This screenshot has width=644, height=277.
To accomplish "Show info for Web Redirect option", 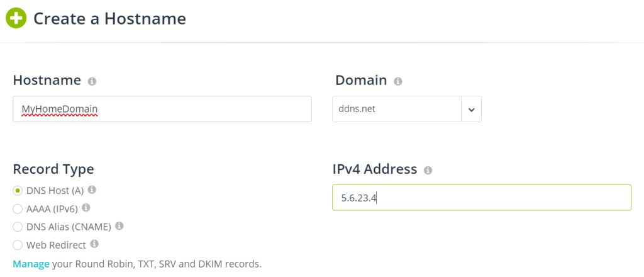I will pyautogui.click(x=95, y=244).
